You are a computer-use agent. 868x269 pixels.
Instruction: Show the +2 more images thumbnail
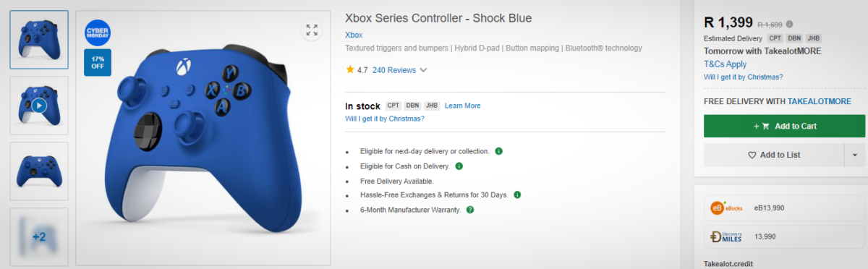[x=39, y=237]
